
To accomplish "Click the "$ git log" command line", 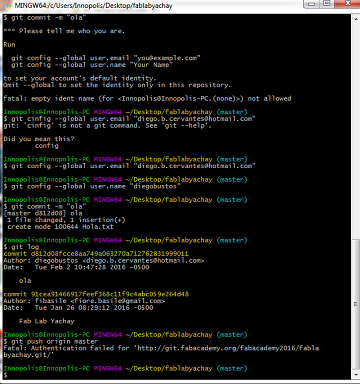I will coord(21,247).
